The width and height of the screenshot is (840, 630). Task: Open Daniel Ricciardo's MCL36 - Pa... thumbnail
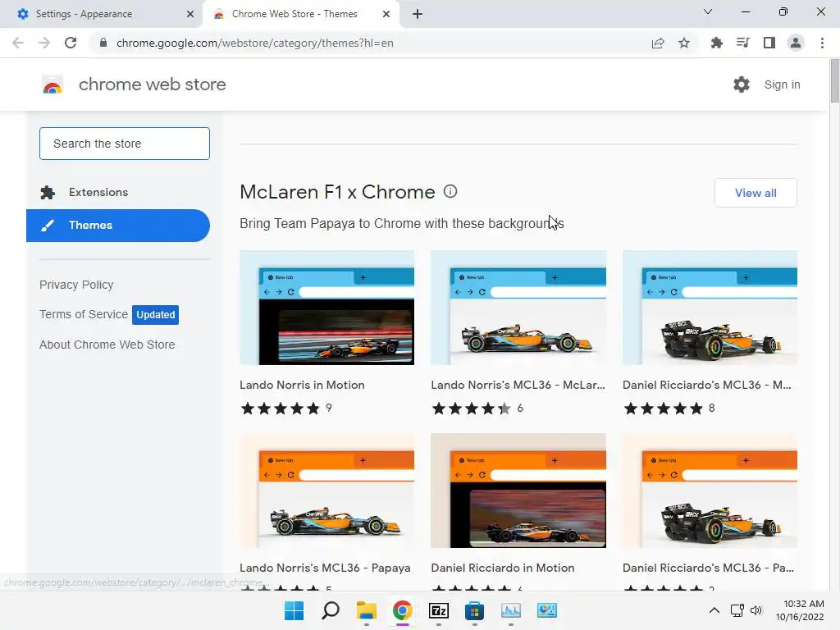point(710,491)
